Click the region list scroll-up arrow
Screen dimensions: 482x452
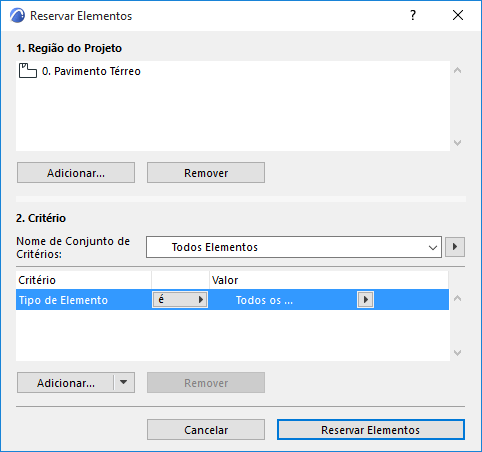[458, 70]
